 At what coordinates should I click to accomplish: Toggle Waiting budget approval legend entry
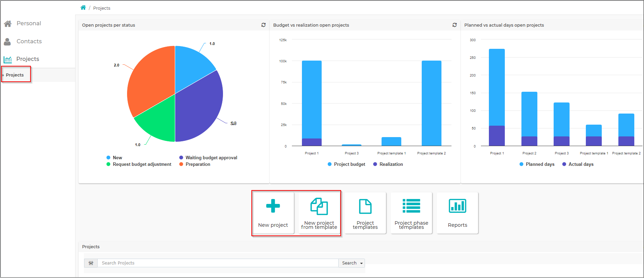coord(208,158)
